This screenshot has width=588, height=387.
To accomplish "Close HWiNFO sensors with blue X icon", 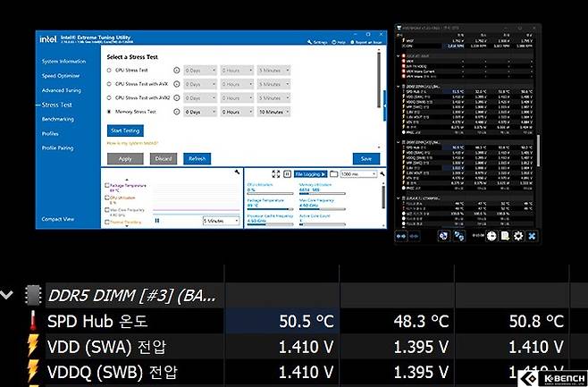I will pyautogui.click(x=532, y=235).
